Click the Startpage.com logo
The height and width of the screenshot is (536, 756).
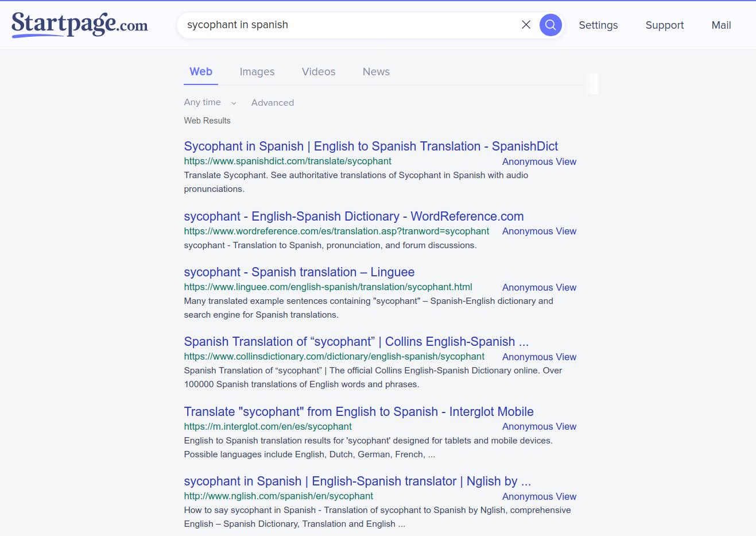tap(80, 24)
